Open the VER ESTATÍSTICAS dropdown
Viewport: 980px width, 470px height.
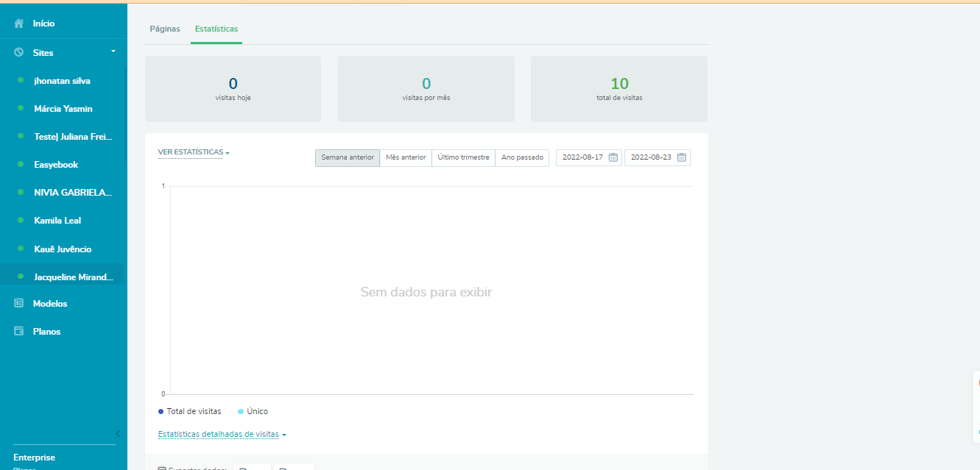[194, 152]
